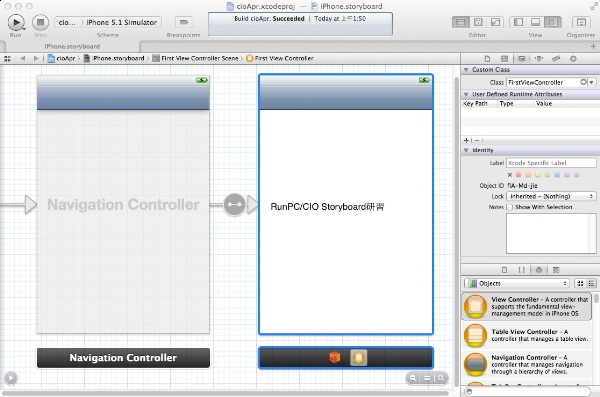Select the Navigation Controller title bar
The height and width of the screenshot is (397, 600).
(x=123, y=358)
